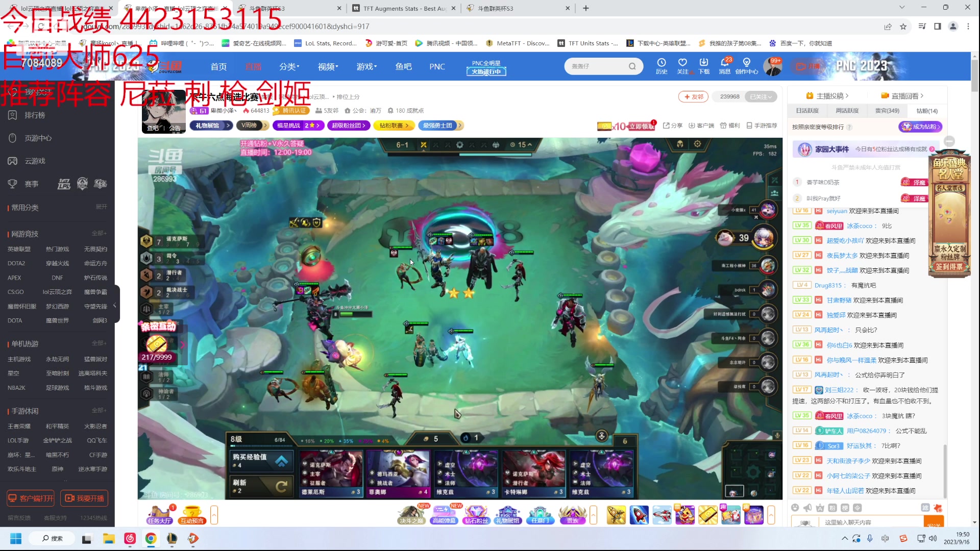Expand 网游竞技 category with 全部
This screenshot has height=551, width=980.
[x=99, y=233]
